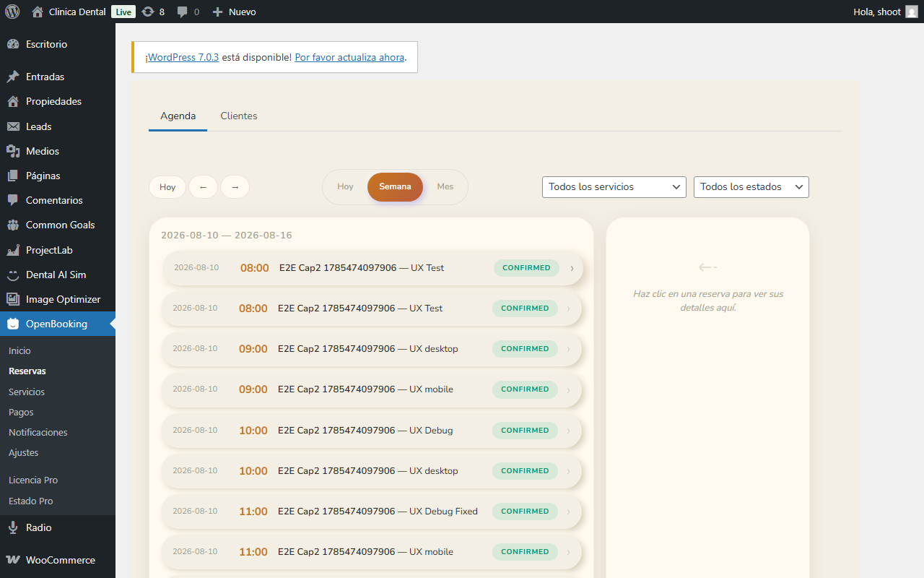
Task: Open the Clinica Dental site link
Action: click(77, 12)
